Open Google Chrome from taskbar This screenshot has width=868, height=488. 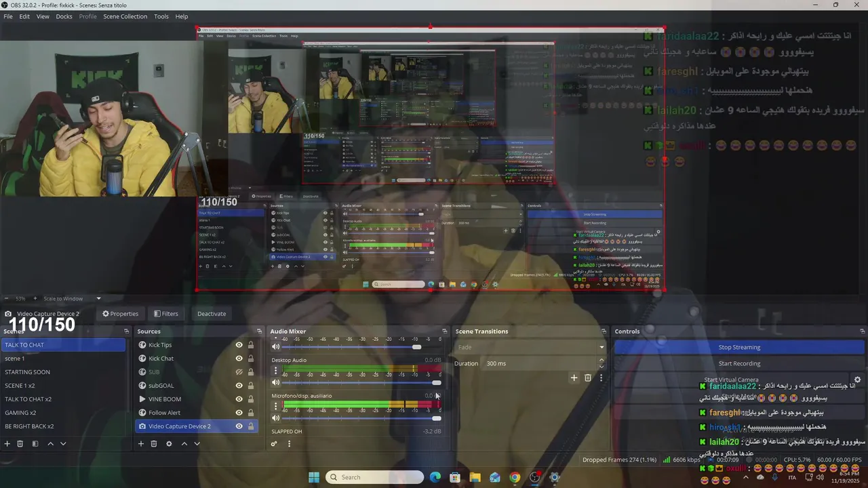point(515,477)
